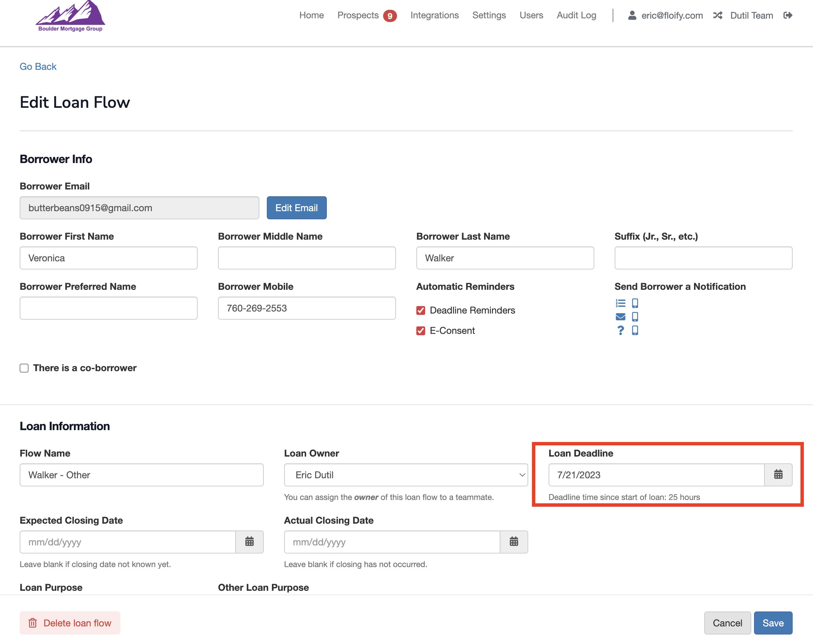Uncheck the Deadline Reminders checkbox
Screen dimensions: 813x644
coord(421,310)
